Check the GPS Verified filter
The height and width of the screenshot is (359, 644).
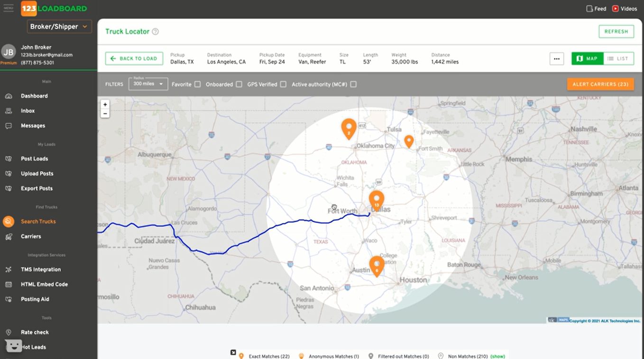(283, 84)
